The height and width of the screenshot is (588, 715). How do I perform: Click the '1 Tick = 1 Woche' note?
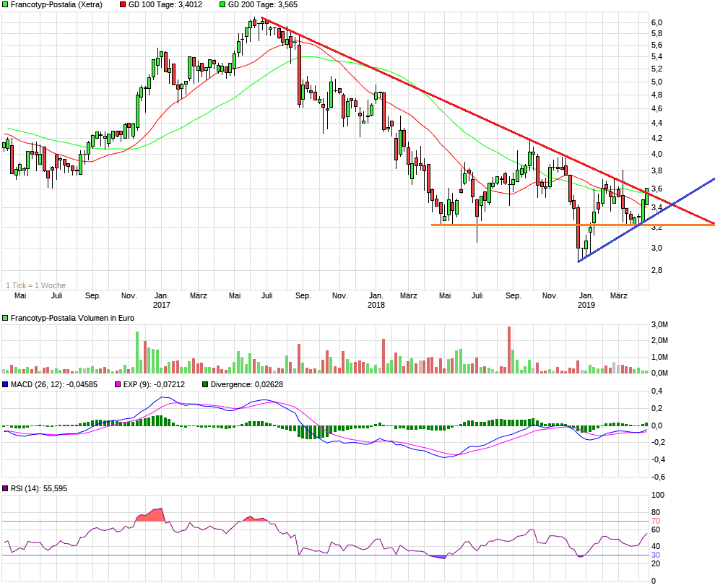(35, 285)
